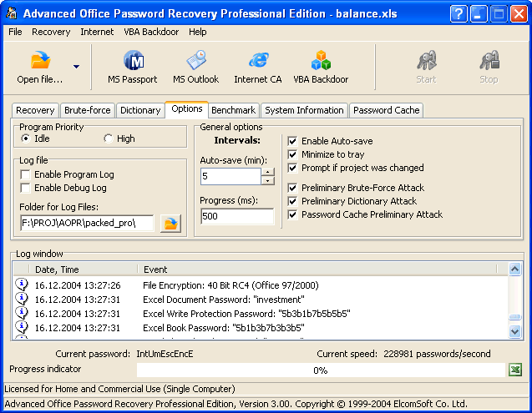Screen dimensions: 532x413
Task: Decrease Auto-save interval with down arrow
Action: click(x=268, y=181)
